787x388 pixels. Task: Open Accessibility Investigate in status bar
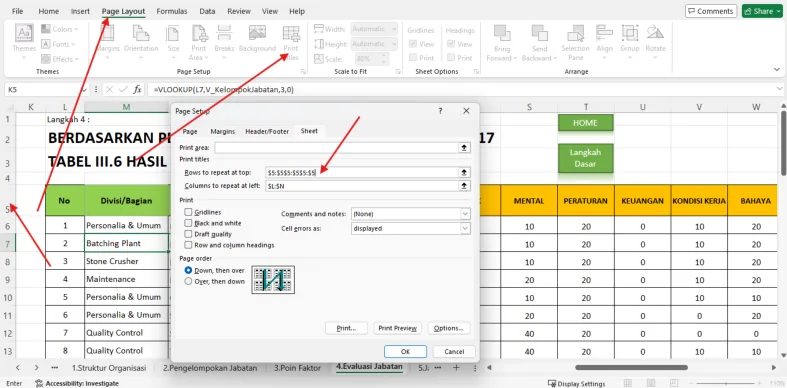point(77,383)
